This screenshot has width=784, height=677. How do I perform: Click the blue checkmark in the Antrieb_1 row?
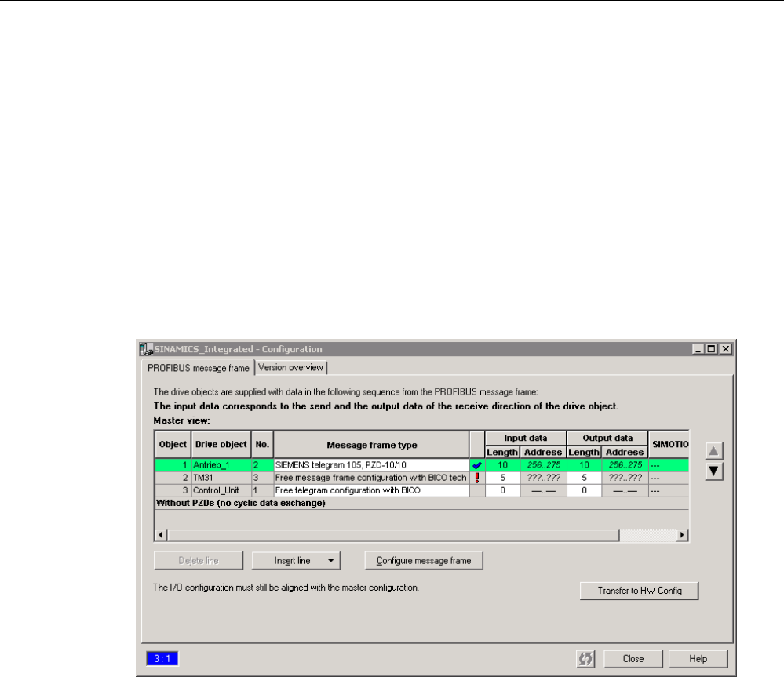tap(477, 465)
